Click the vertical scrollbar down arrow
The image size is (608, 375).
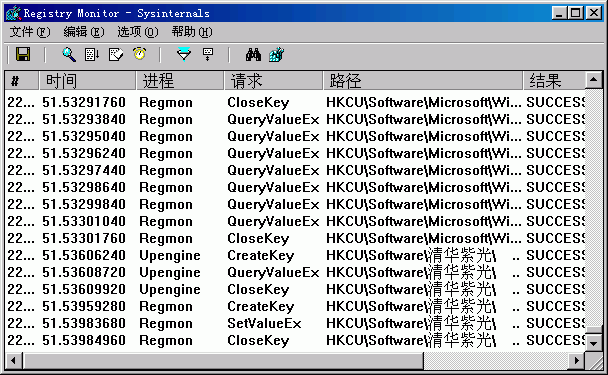click(594, 343)
